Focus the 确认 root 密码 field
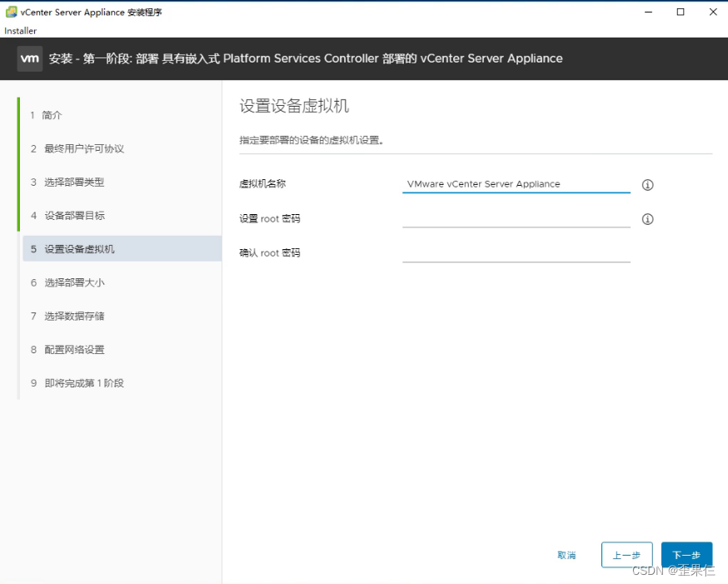 (516, 253)
